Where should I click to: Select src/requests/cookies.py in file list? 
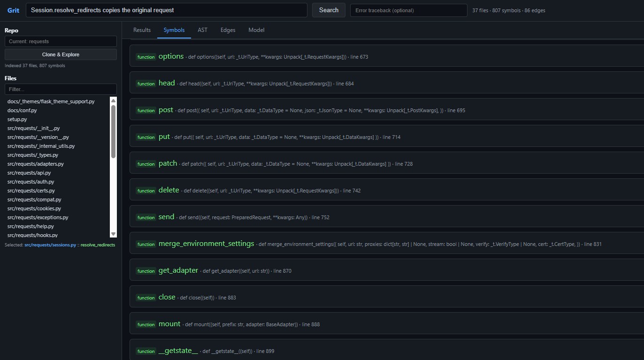tap(34, 208)
